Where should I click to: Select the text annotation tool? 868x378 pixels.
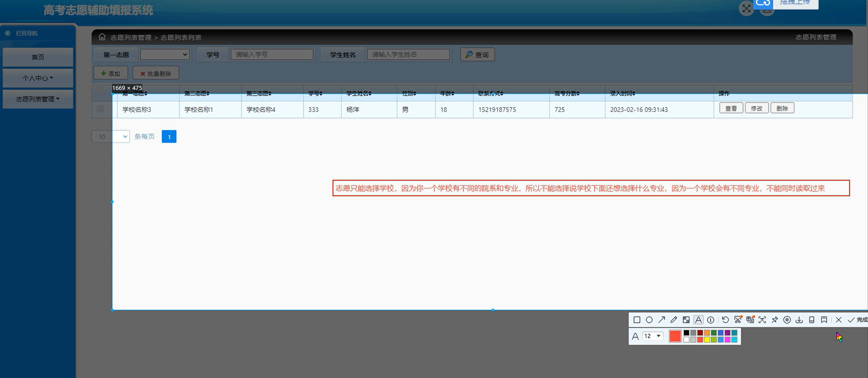tap(699, 320)
